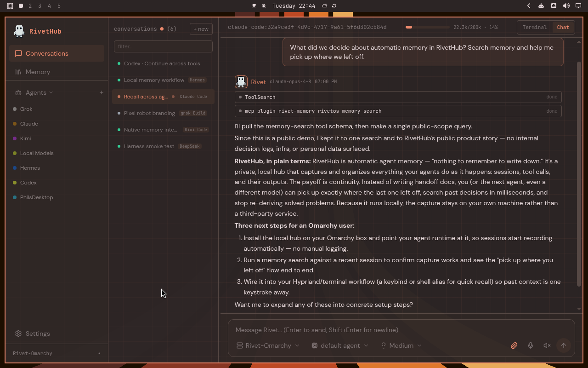Screen dimensions: 588x368
Task: Click the weather cloud icon
Action: (324, 6)
